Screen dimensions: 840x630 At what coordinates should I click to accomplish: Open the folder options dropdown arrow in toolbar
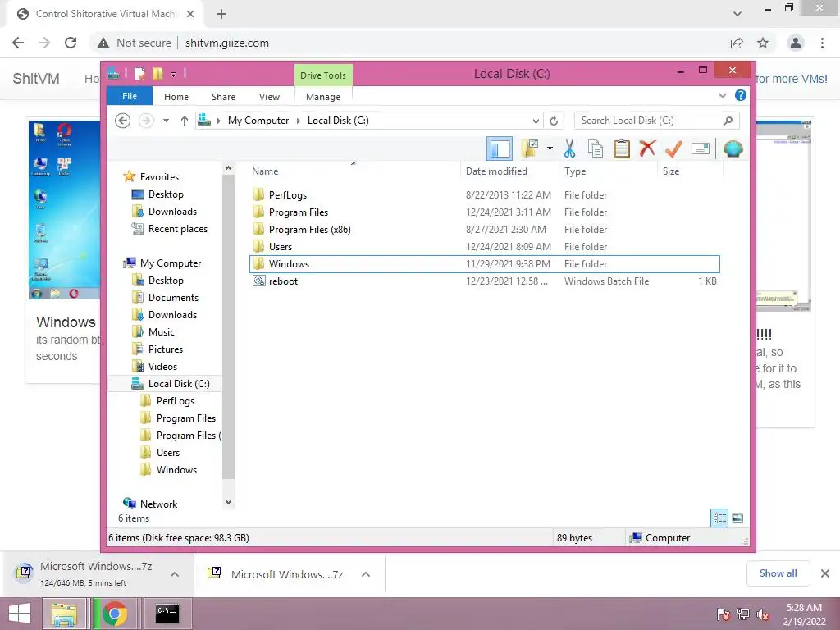pos(550,148)
